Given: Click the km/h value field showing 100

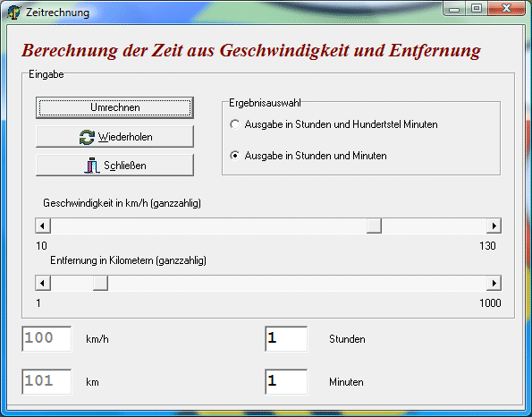Looking at the screenshot, I should (46, 339).
